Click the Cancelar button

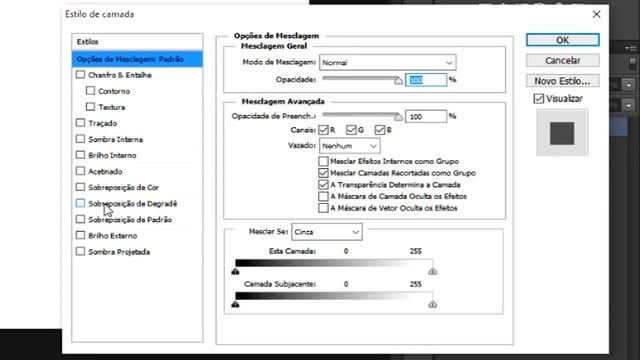(562, 60)
